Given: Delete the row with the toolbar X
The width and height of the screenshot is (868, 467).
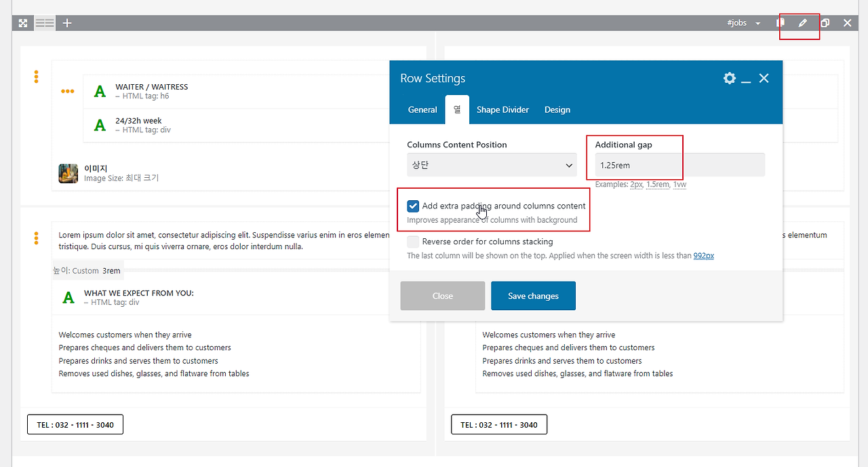Looking at the screenshot, I should (x=848, y=23).
